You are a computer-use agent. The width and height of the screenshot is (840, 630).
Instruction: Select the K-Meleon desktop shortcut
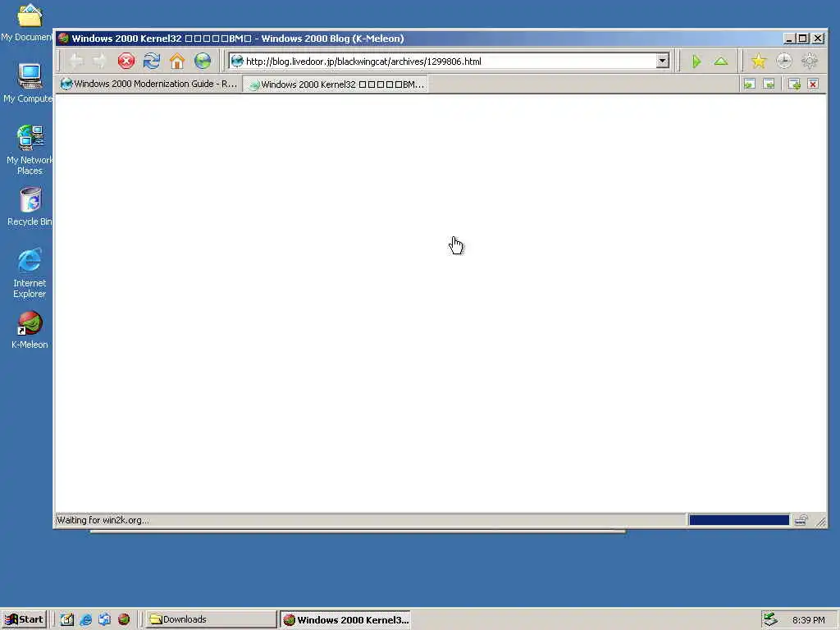pyautogui.click(x=30, y=330)
